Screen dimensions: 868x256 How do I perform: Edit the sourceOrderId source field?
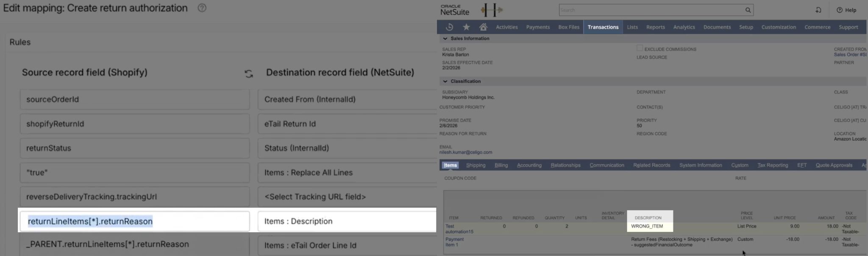[135, 99]
